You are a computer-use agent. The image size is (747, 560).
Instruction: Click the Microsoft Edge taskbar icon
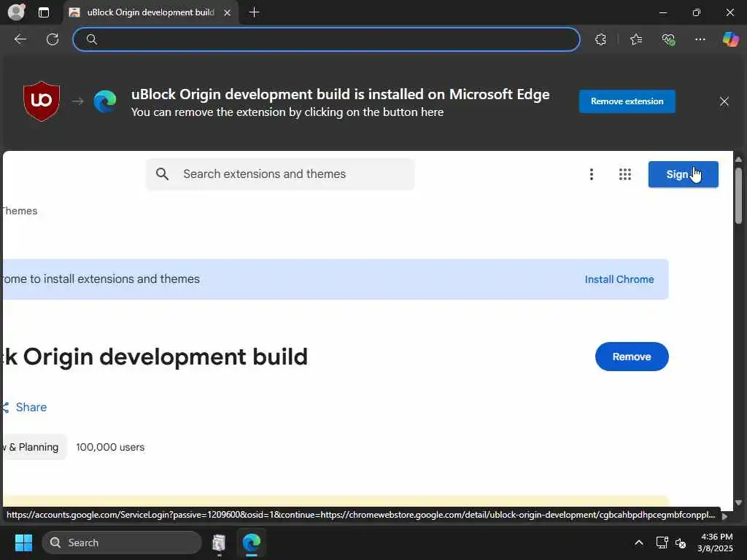point(252,542)
